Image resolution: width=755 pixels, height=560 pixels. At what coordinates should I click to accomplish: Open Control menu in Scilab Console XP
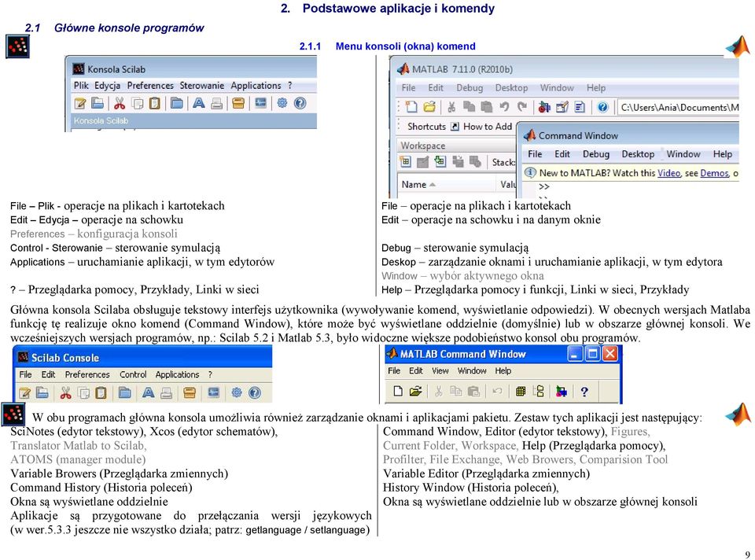133,374
